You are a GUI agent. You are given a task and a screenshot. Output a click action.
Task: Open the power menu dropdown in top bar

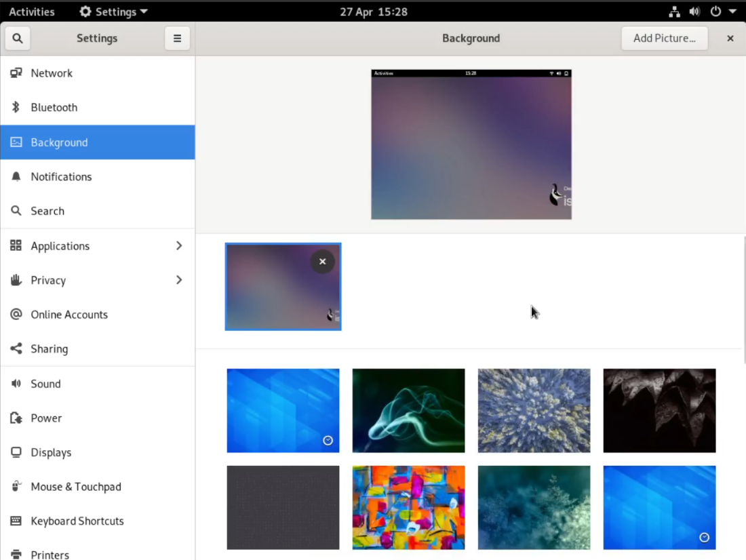coord(723,12)
